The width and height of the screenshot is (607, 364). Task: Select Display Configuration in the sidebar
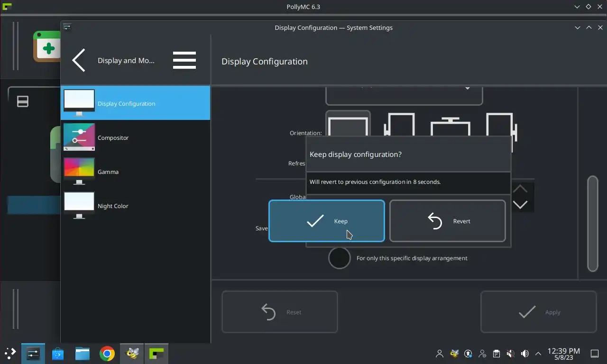click(136, 103)
